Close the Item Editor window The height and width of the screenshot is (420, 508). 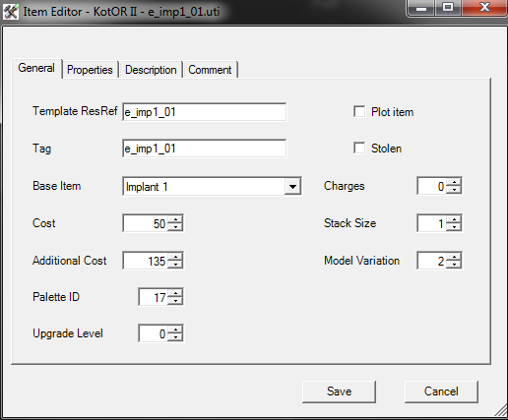[484, 7]
